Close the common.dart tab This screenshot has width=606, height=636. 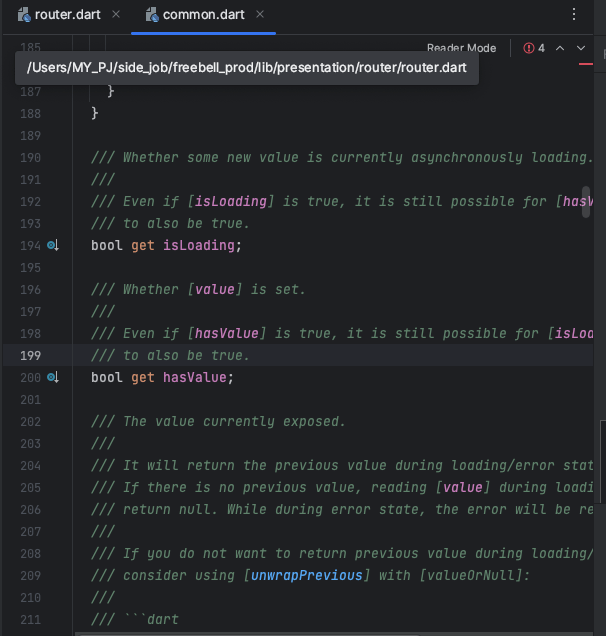point(260,15)
